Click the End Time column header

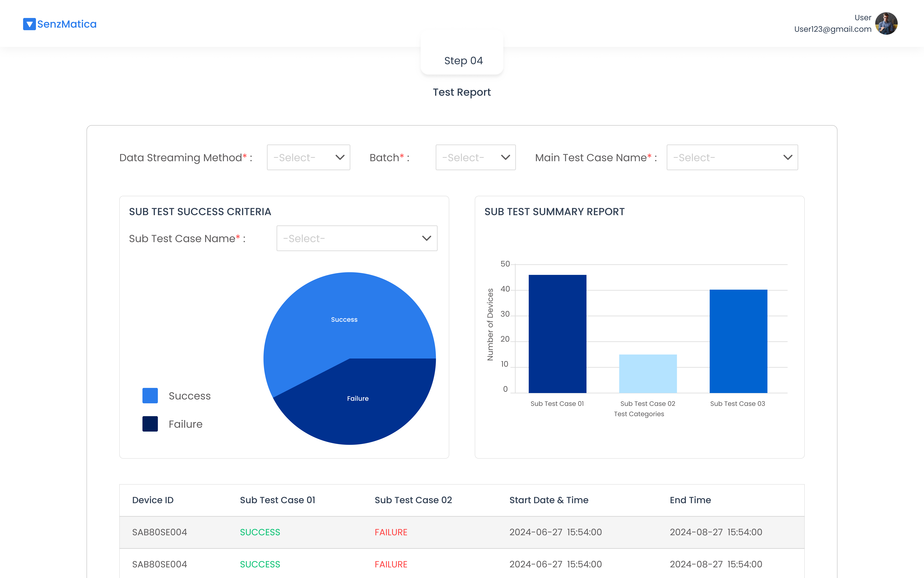pos(690,500)
